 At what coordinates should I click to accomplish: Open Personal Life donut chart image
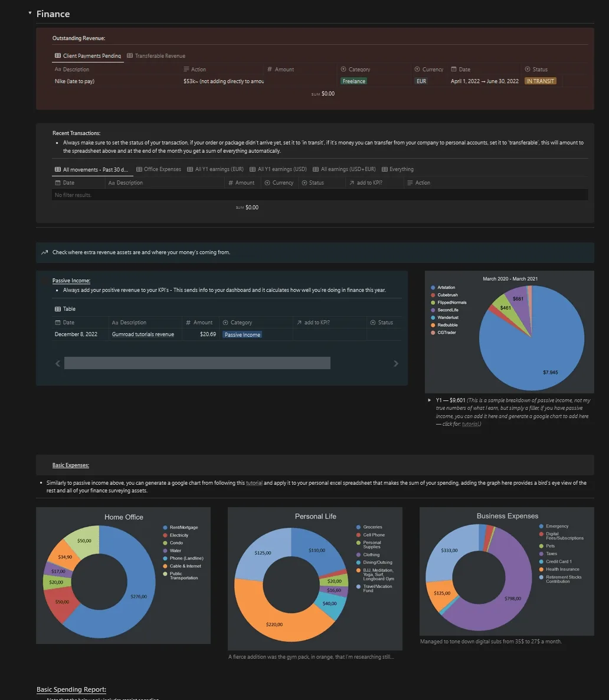315,579
